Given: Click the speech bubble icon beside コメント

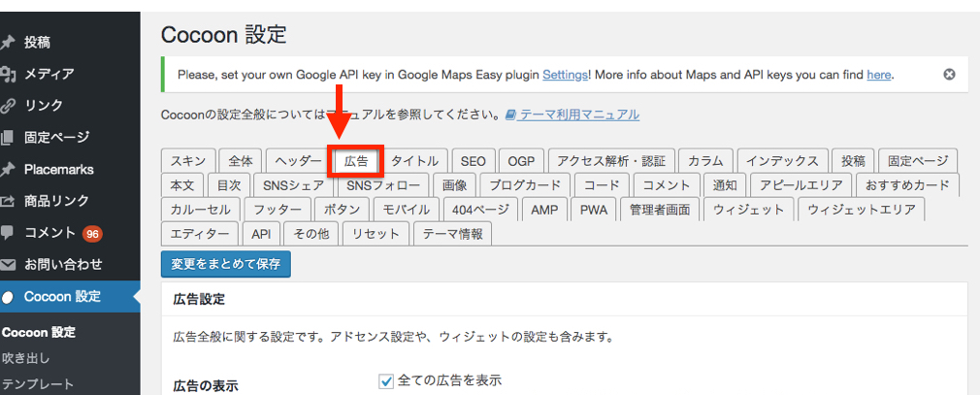Looking at the screenshot, I should pos(8,233).
